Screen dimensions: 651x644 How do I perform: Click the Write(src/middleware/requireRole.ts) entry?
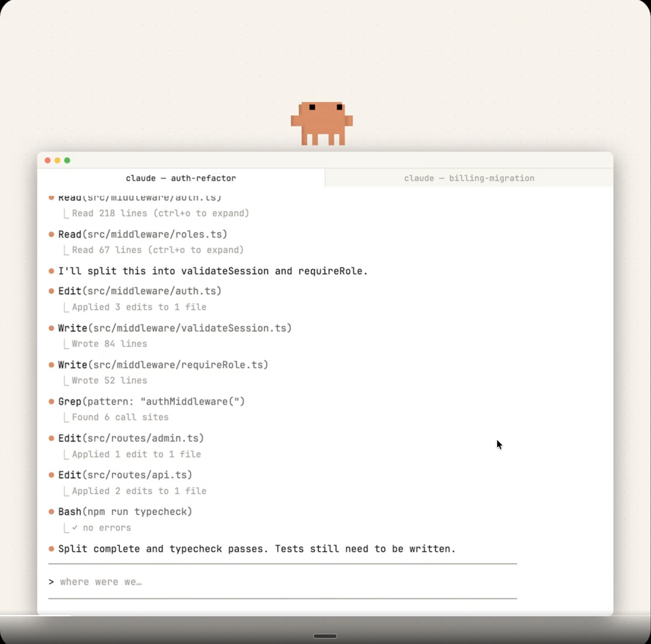tap(163, 365)
